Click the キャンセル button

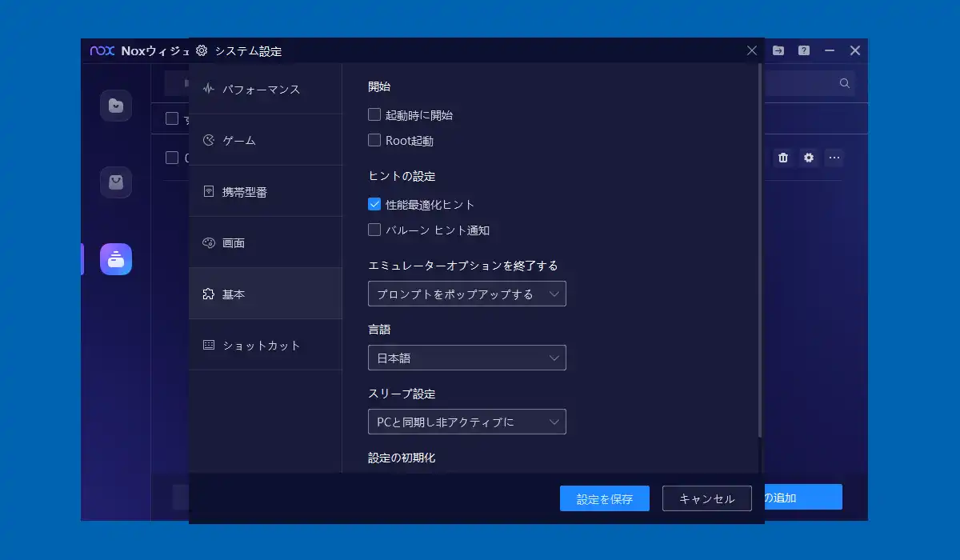(707, 498)
